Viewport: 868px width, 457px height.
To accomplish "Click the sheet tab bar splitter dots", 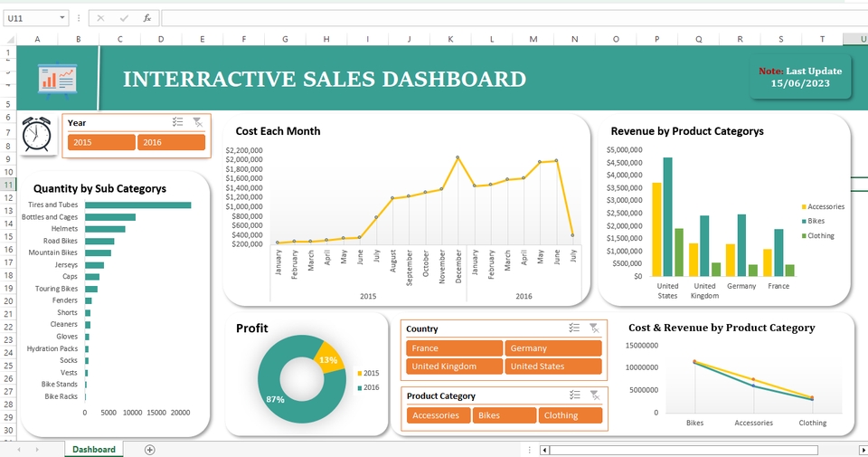I will coord(529,450).
